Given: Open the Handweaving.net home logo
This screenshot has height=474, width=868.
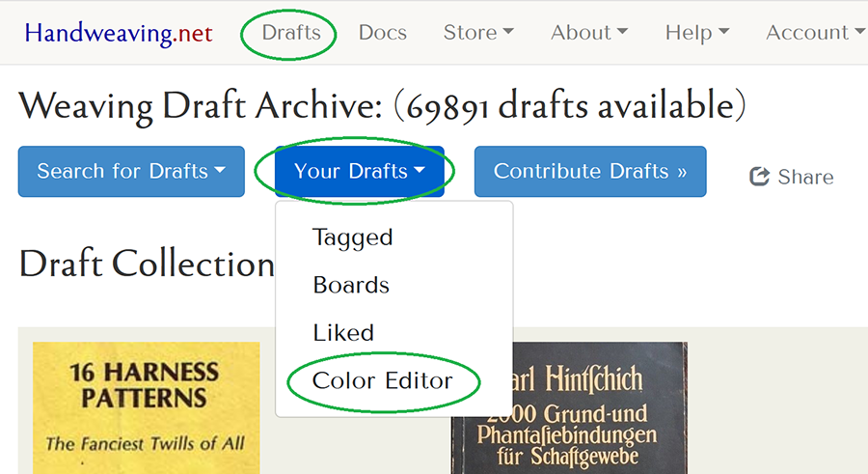Looking at the screenshot, I should point(119,33).
